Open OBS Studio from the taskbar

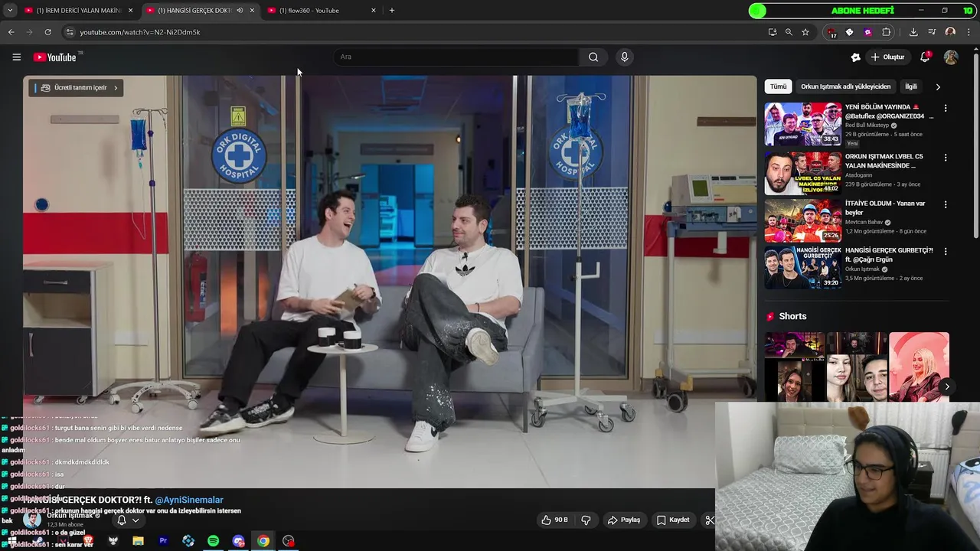point(289,541)
